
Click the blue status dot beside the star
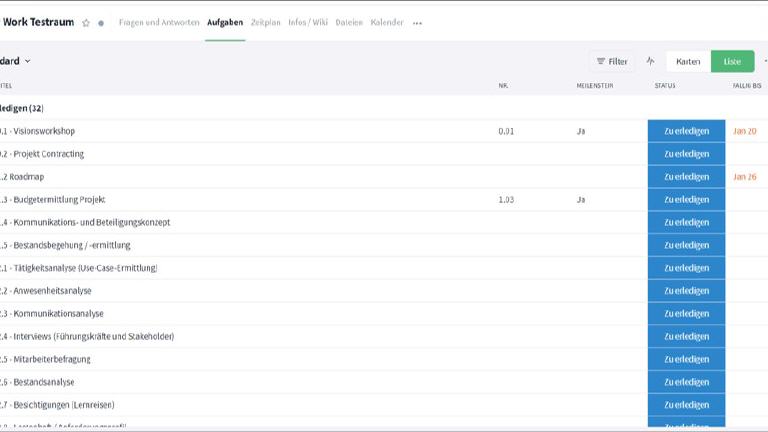coord(100,23)
